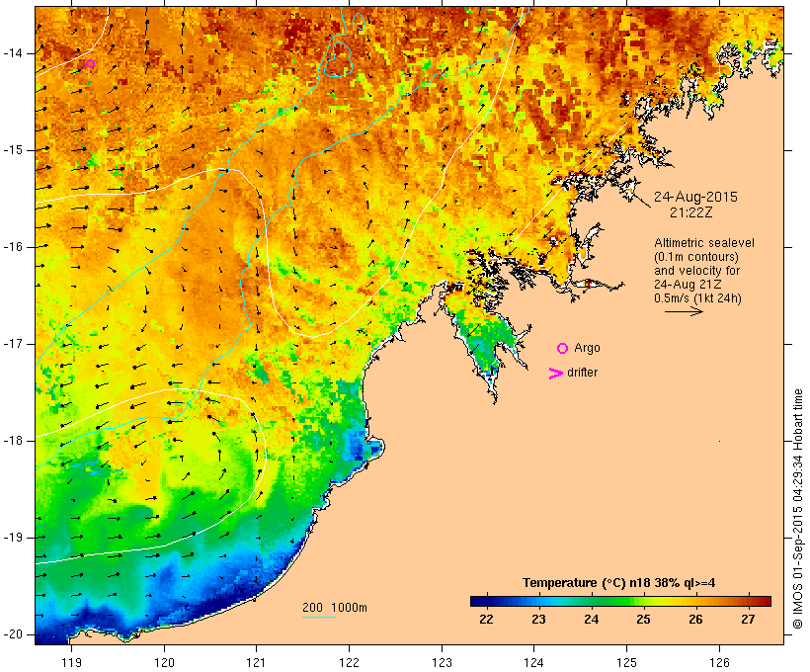
Task: Click the 122 longitude axis label
Action: coord(350,662)
